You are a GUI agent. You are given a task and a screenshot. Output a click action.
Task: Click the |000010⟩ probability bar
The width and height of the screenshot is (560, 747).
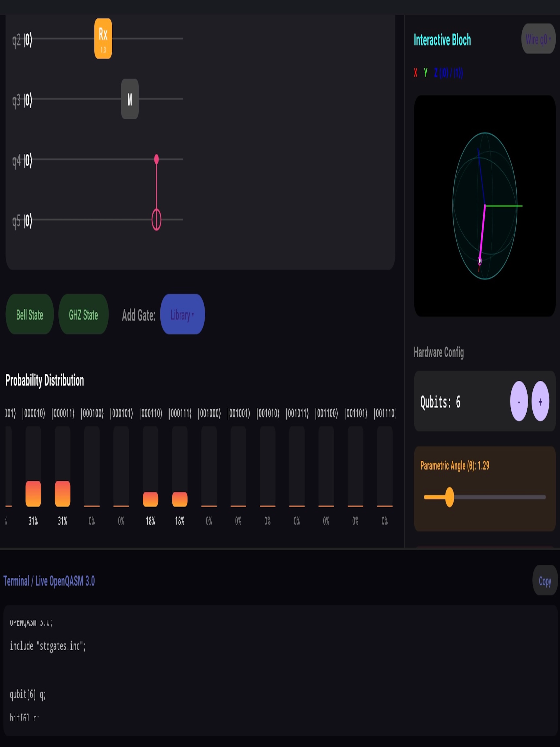point(33,466)
